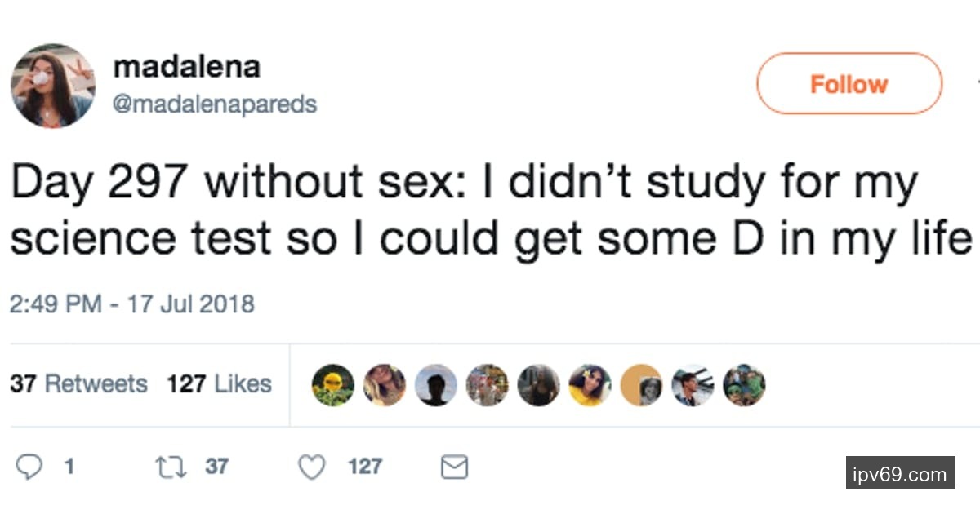The width and height of the screenshot is (980, 514).
Task: Click the dark silhouette liker avatar
Action: [x=436, y=385]
